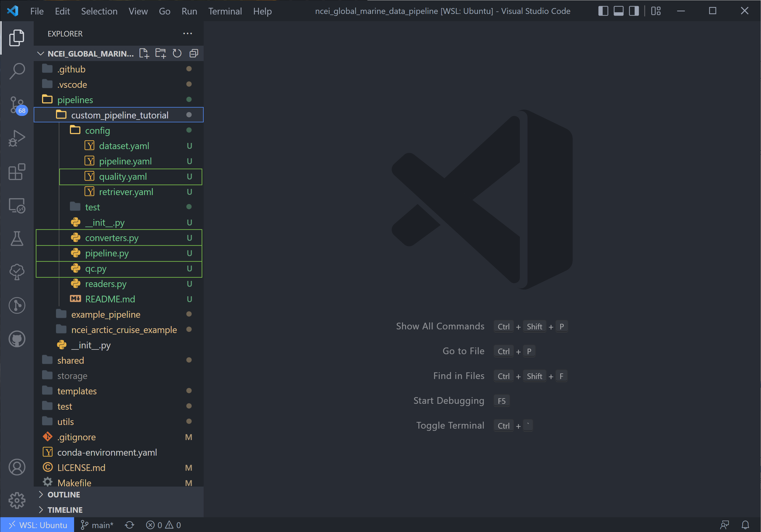Open the errors and warnings counter
Screen dimensions: 761x532
point(163,525)
